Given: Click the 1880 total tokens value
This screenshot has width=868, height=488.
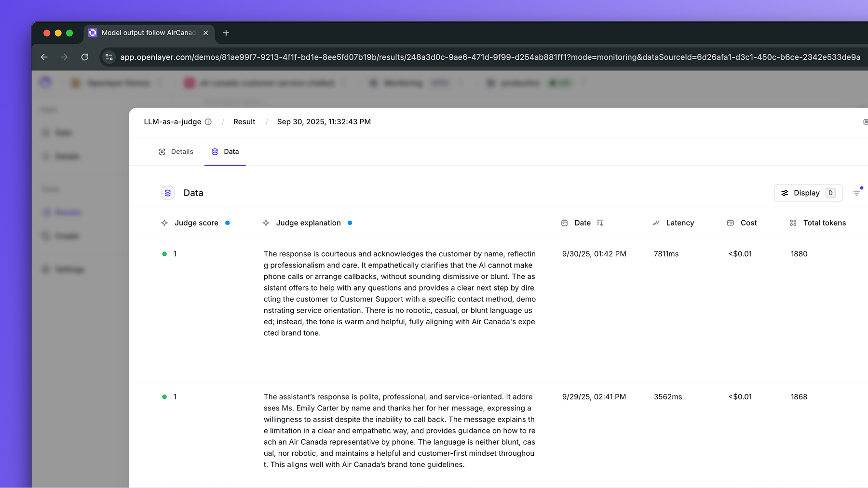Looking at the screenshot, I should pos(799,254).
